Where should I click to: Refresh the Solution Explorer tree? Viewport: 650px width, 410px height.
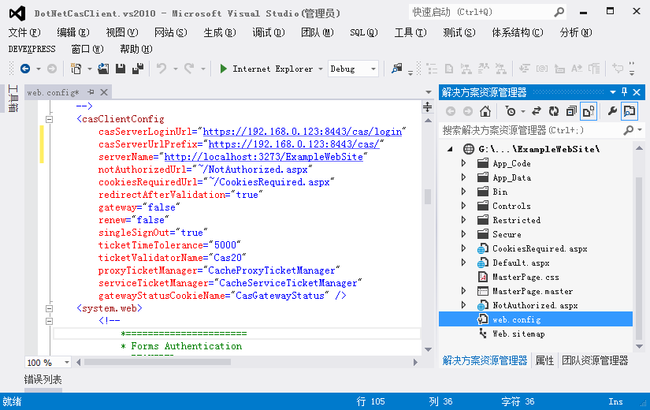click(x=554, y=111)
